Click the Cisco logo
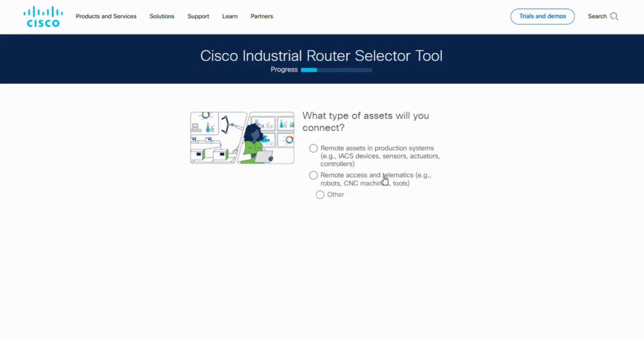Image resolution: width=644 pixels, height=338 pixels. tap(43, 17)
